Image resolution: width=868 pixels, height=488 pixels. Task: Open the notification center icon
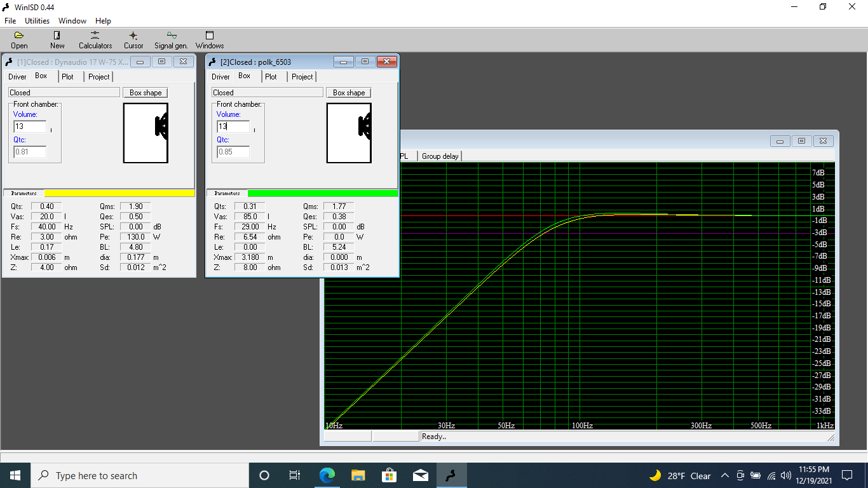[x=846, y=476]
